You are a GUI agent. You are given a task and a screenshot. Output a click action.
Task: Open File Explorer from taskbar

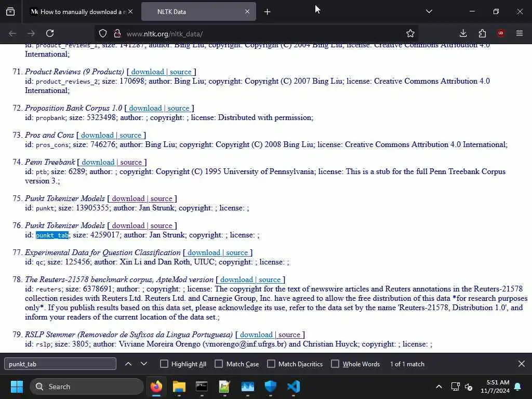point(179,387)
